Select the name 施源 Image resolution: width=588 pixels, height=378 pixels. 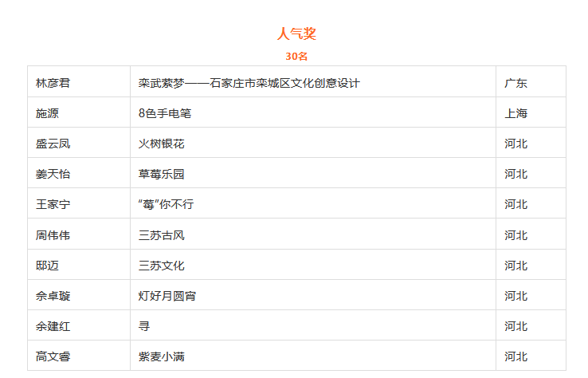tap(47, 113)
